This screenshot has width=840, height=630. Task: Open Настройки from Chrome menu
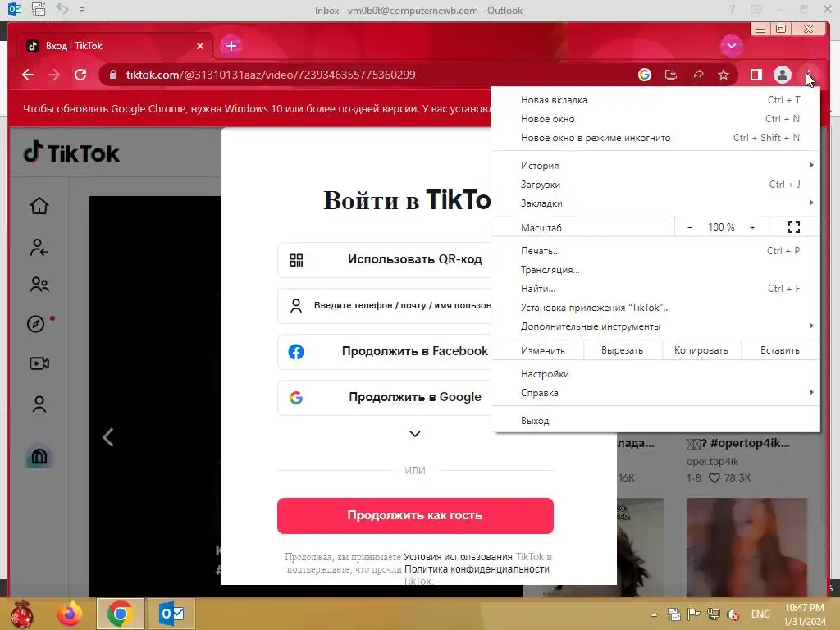(655, 374)
